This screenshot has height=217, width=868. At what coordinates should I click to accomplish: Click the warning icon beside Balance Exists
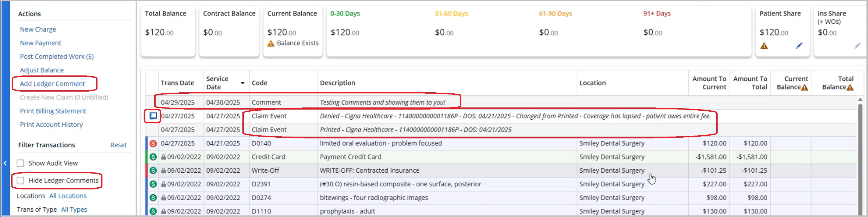[x=271, y=43]
